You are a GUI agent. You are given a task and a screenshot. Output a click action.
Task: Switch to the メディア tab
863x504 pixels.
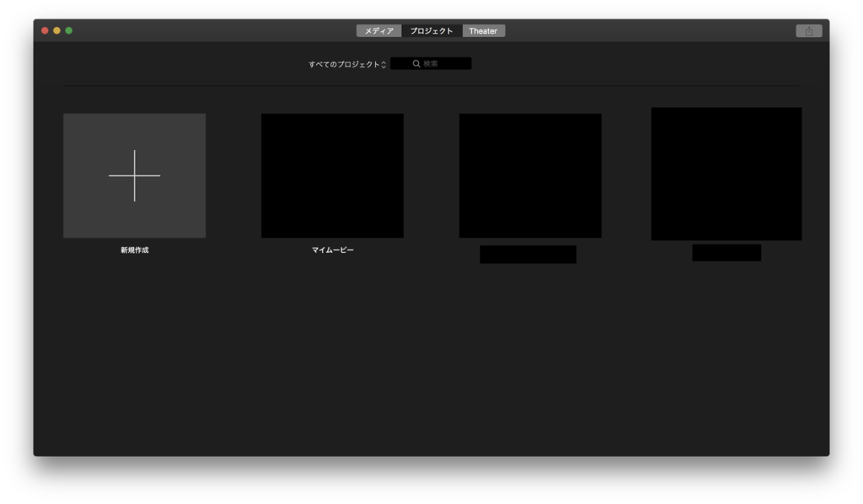(378, 31)
